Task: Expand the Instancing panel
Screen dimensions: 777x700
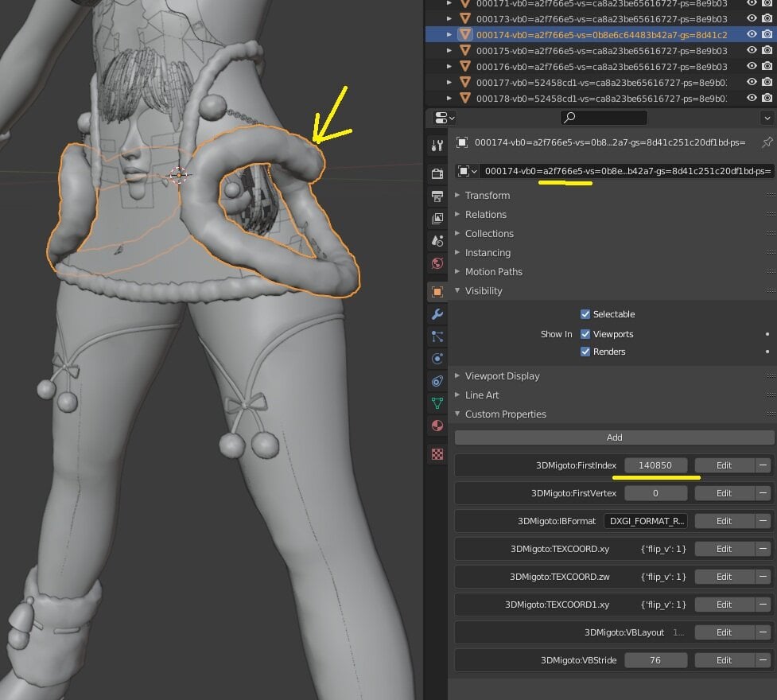Action: click(x=457, y=252)
